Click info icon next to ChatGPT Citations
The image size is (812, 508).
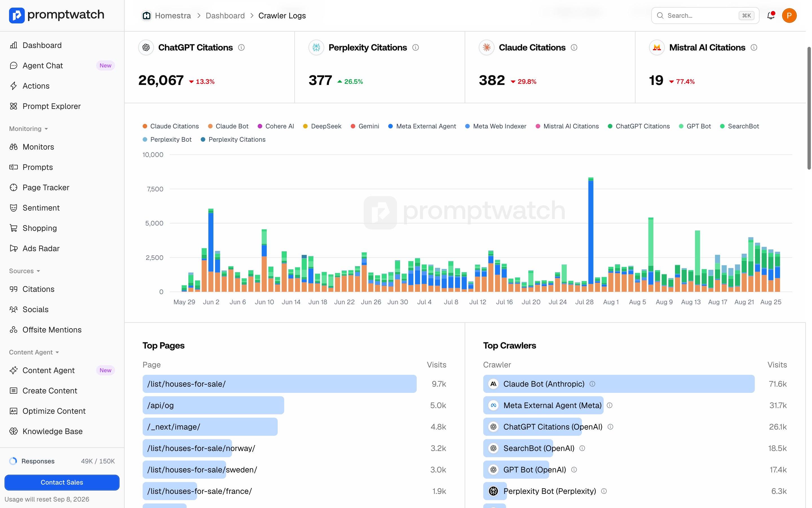(241, 47)
